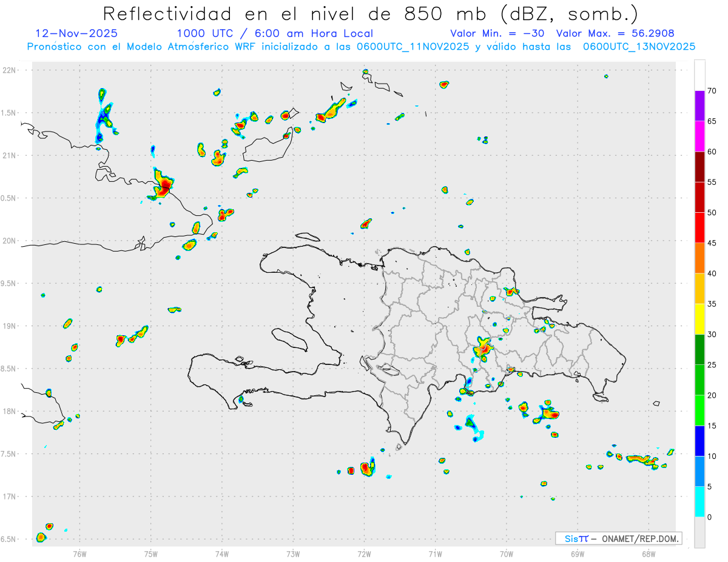Image resolution: width=728 pixels, height=562 pixels.
Task: Click the "Valor Max. = 56.2908" text
Action: (615, 33)
